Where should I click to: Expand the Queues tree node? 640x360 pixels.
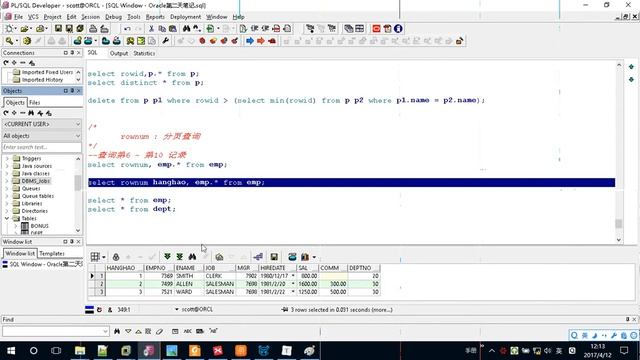click(7, 189)
